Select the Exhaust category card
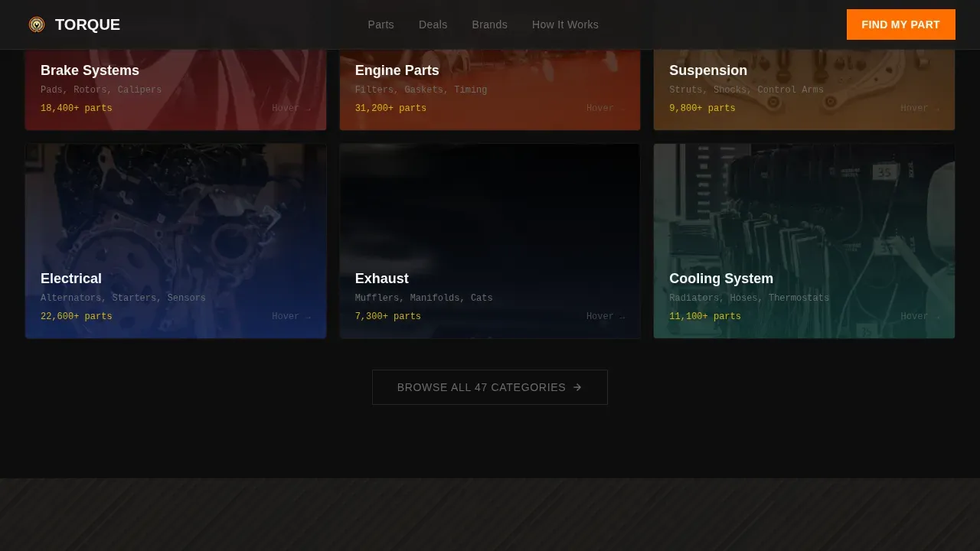 coord(490,241)
